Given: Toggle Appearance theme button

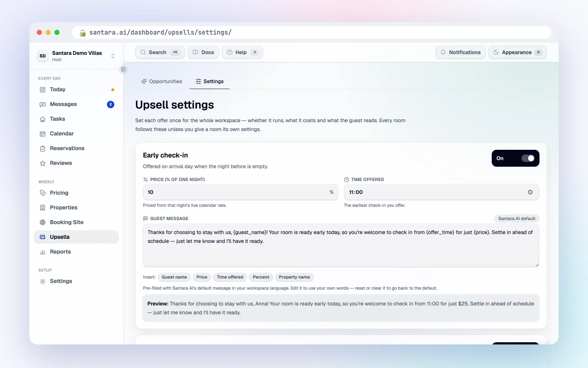Looking at the screenshot, I should coord(517,52).
